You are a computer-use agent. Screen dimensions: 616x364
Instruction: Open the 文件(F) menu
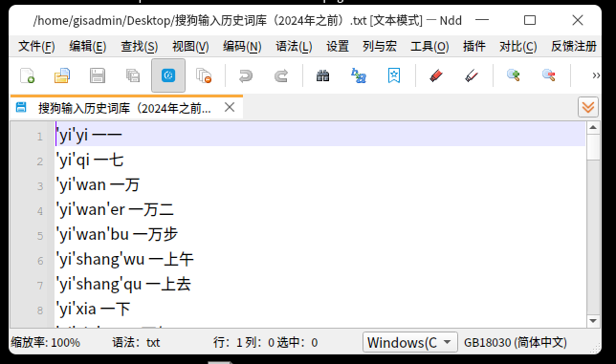(36, 47)
